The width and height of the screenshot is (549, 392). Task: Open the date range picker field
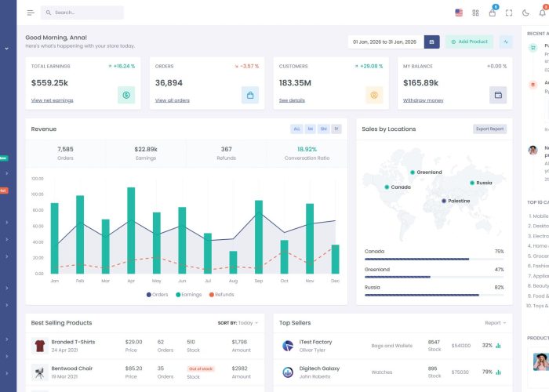point(386,42)
